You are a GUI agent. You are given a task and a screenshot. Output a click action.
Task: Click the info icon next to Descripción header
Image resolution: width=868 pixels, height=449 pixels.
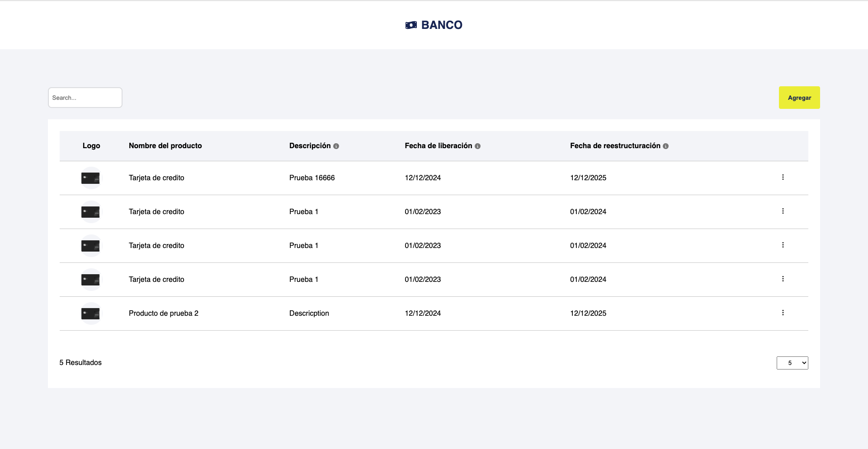(336, 146)
